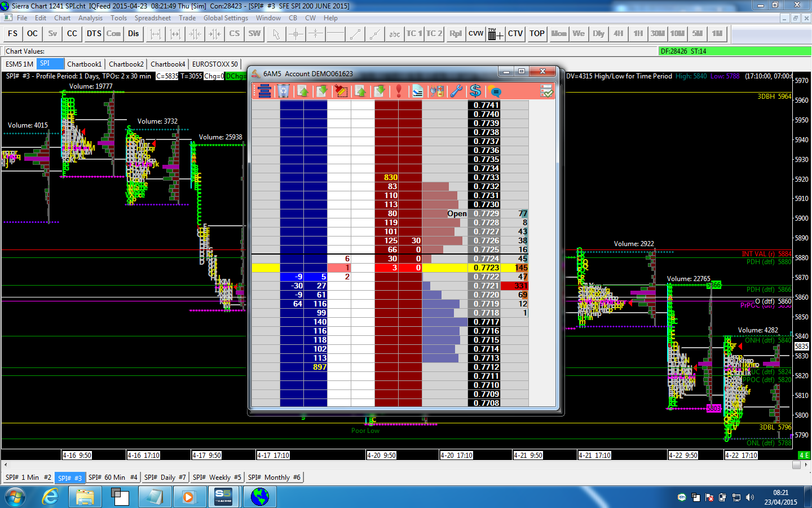The height and width of the screenshot is (508, 812).
Task: Select the pointer arrow tool
Action: tap(276, 34)
